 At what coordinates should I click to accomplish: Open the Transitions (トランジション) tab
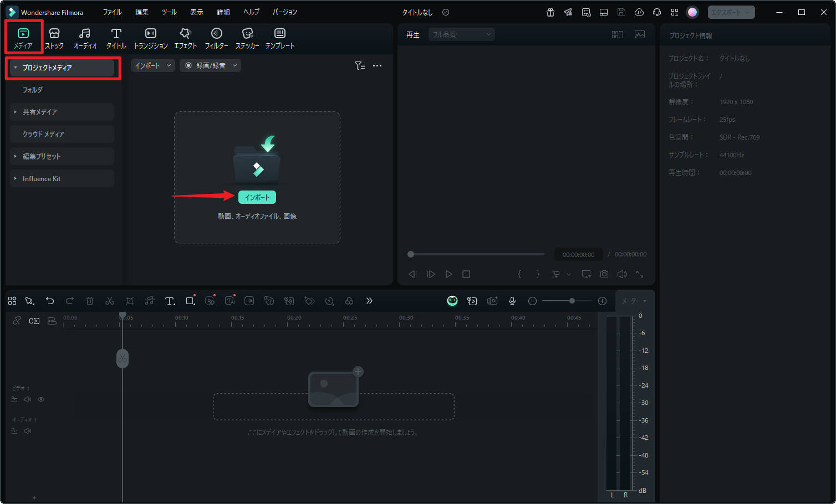(150, 38)
